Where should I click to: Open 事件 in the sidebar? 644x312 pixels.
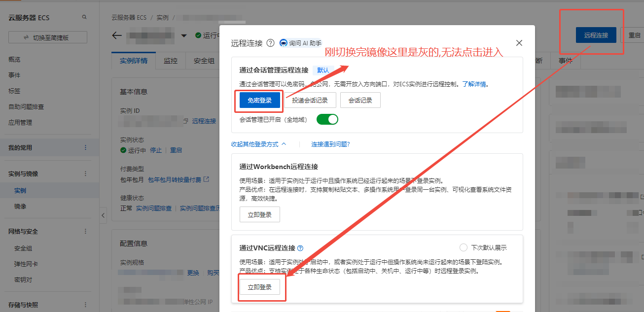[x=14, y=75]
